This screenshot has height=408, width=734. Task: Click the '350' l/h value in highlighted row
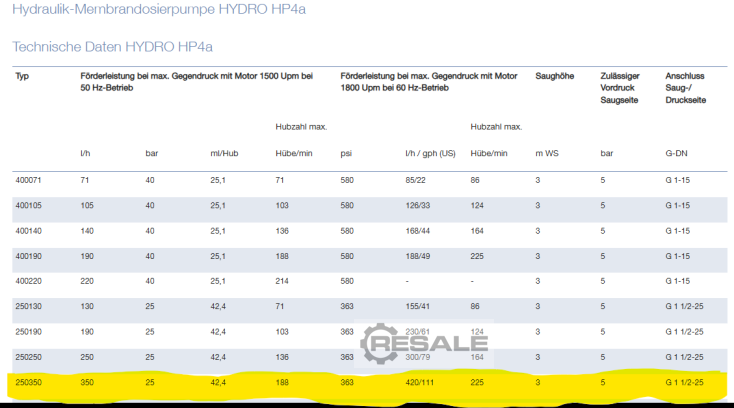point(87,382)
